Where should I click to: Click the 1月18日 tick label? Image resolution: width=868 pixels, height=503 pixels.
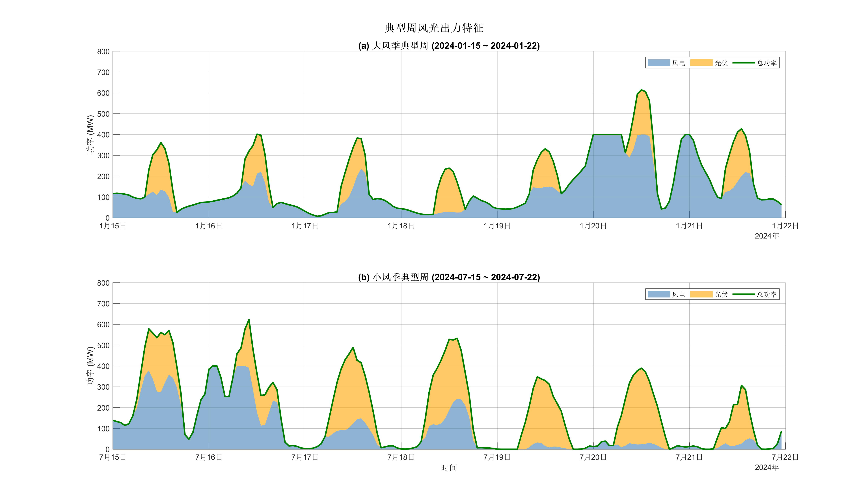pos(401,226)
